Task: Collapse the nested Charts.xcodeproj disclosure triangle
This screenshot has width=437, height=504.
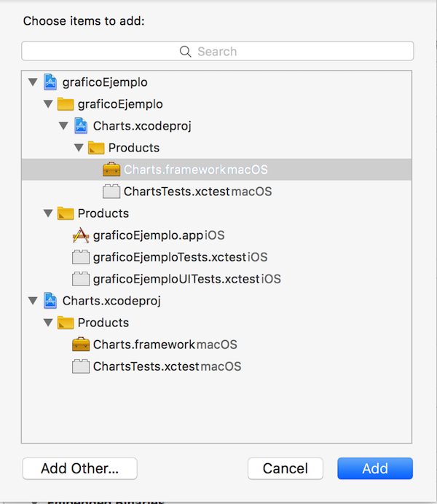Action: coord(63,126)
